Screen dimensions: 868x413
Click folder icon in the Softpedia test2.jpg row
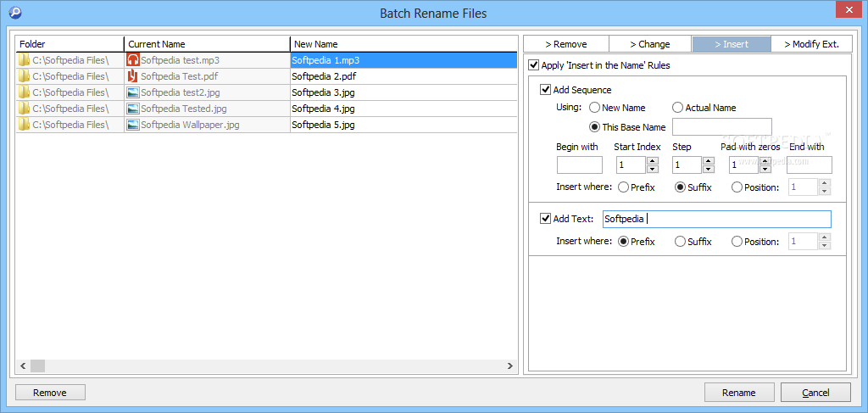(24, 92)
